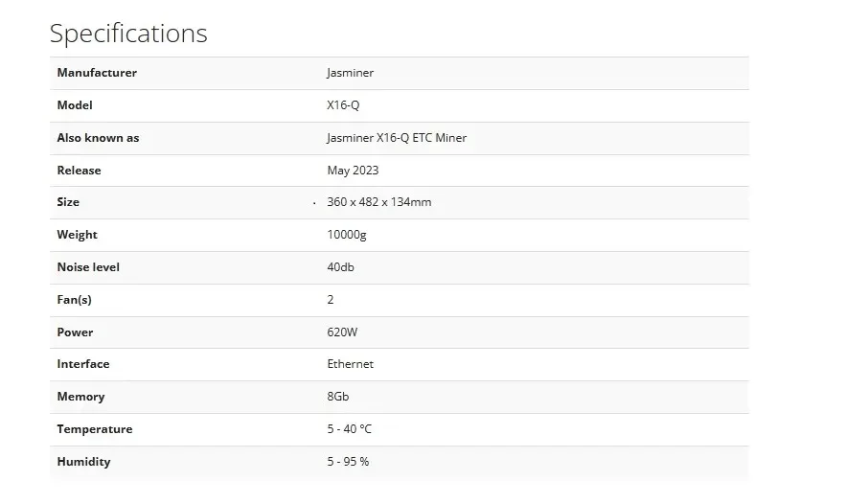Click the 10000g weight value
This screenshot has height=504, width=846.
click(347, 235)
